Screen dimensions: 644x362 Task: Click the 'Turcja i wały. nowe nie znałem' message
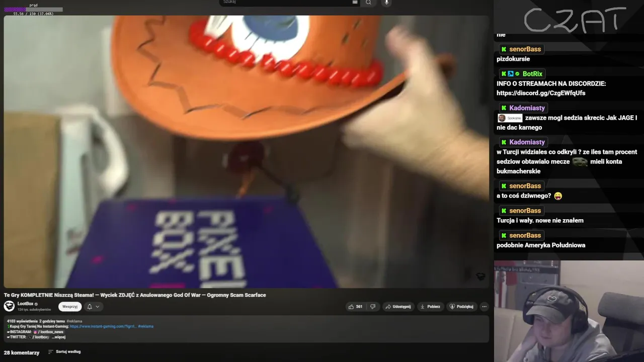pyautogui.click(x=540, y=220)
